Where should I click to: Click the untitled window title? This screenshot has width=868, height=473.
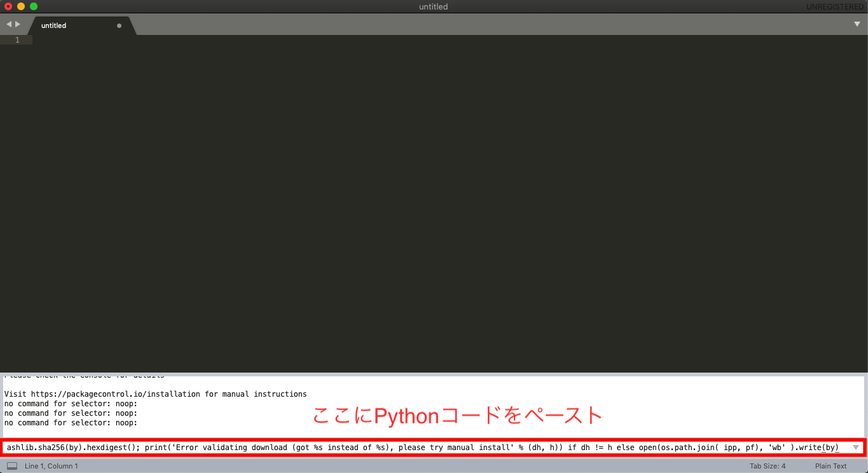point(433,6)
